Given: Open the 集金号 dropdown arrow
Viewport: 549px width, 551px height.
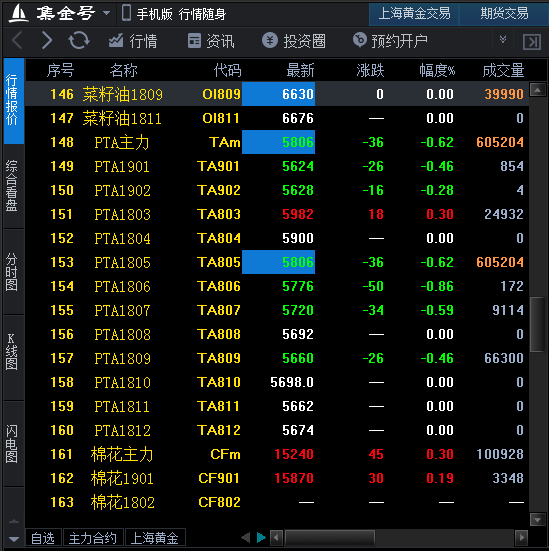Looking at the screenshot, I should [x=106, y=14].
